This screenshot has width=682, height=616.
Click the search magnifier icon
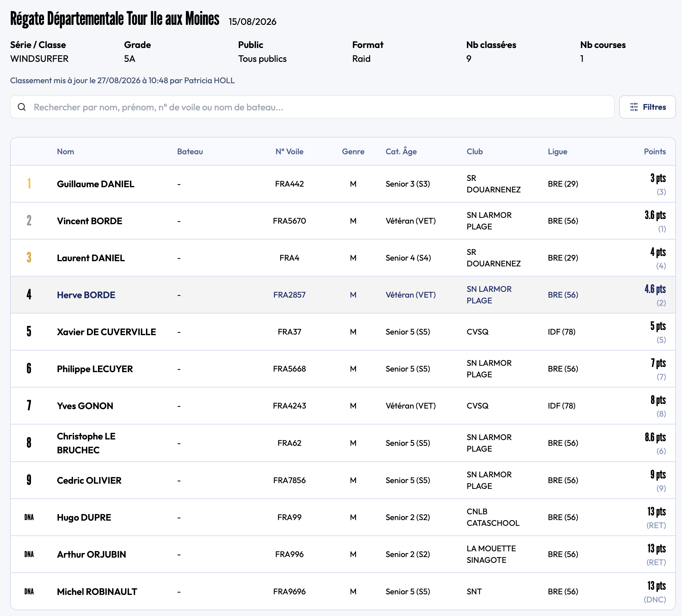click(22, 107)
